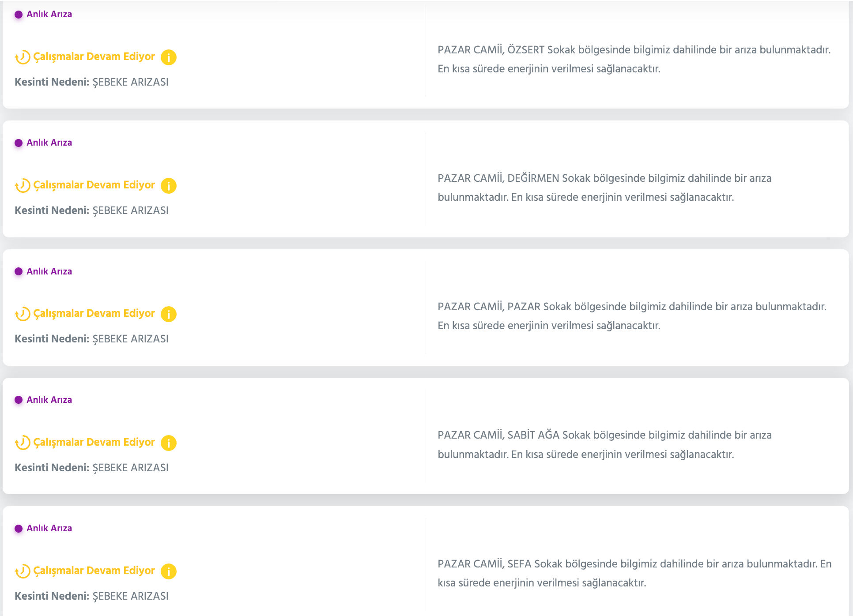The width and height of the screenshot is (853, 616).
Task: Click the clock icon in the SEFA Sokak card
Action: [23, 571]
